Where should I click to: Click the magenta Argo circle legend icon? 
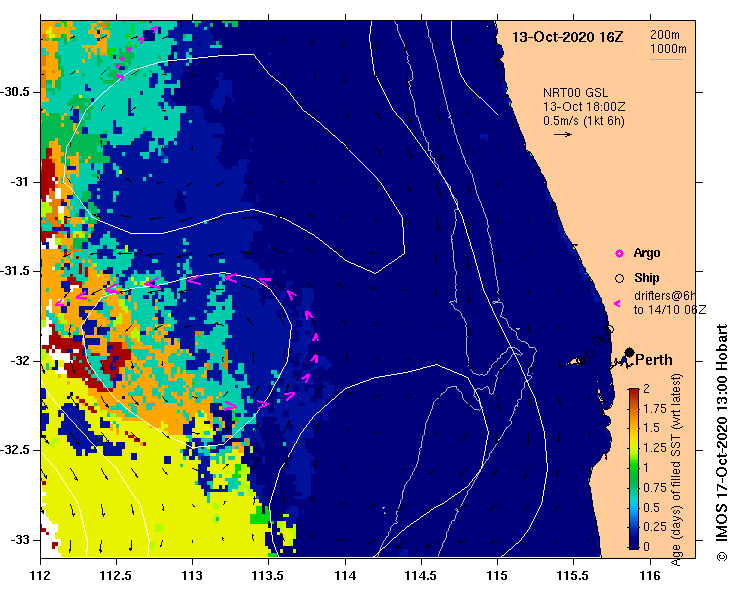click(x=619, y=254)
